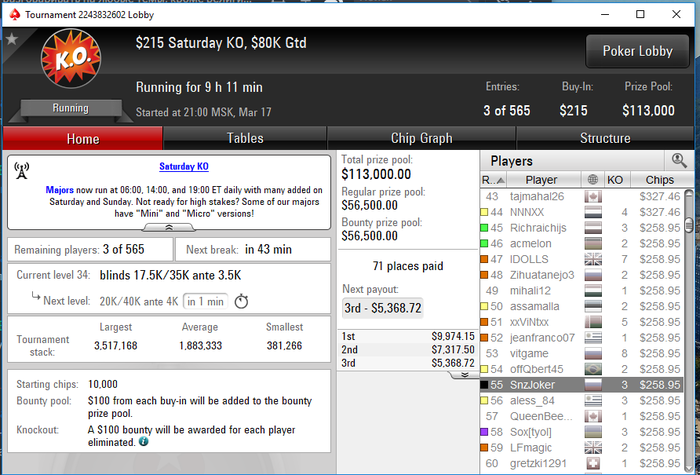The image size is (700, 475).
Task: Click the PokerStars spade window icon
Action: [x=15, y=14]
